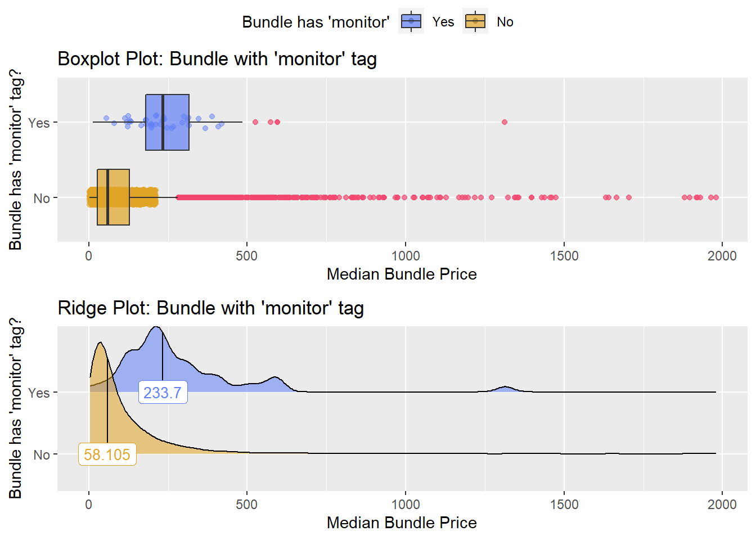Click the 'Yes' y-axis tick in boxplot
The width and height of the screenshot is (756, 540).
[x=39, y=123]
